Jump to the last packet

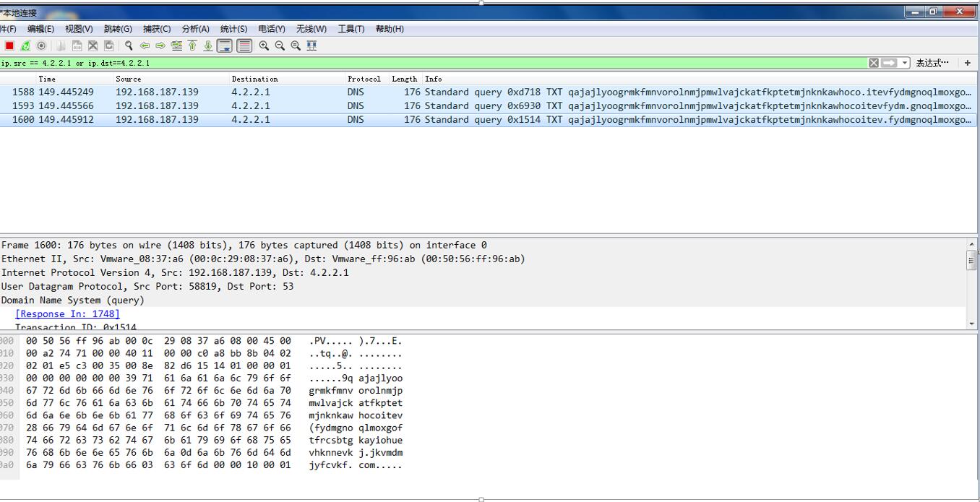208,46
